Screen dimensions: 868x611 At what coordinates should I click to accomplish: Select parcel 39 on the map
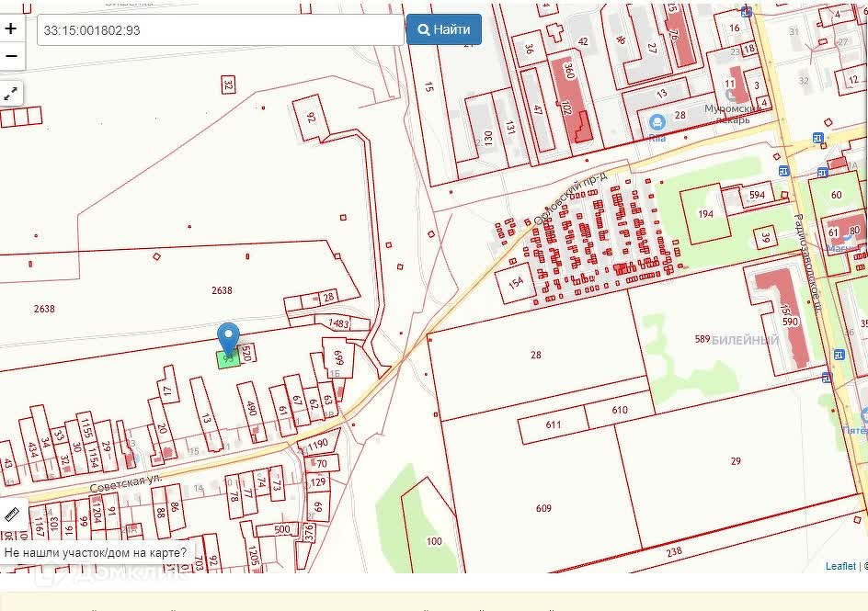(x=766, y=238)
